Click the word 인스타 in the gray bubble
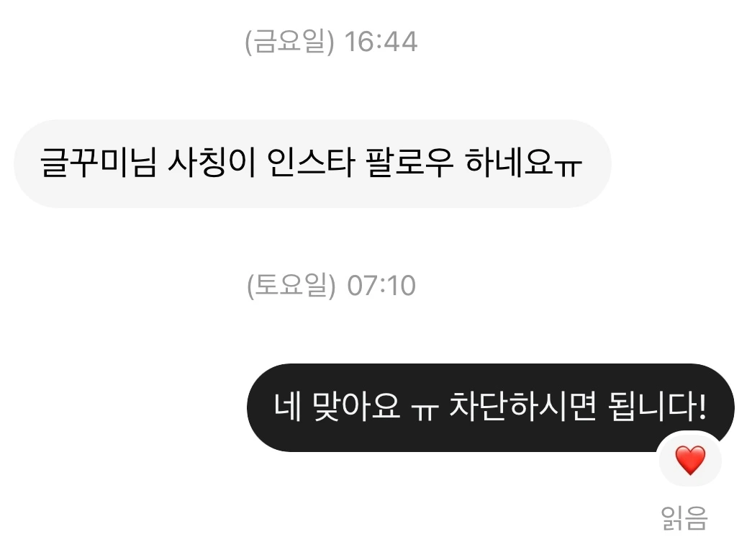Image resolution: width=752 pixels, height=560 pixels. tap(310, 162)
